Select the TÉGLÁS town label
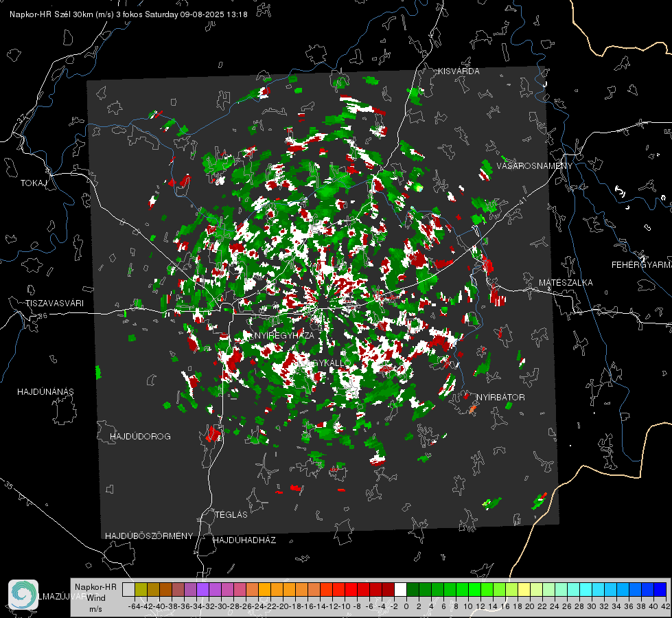672x618 pixels. [231, 515]
